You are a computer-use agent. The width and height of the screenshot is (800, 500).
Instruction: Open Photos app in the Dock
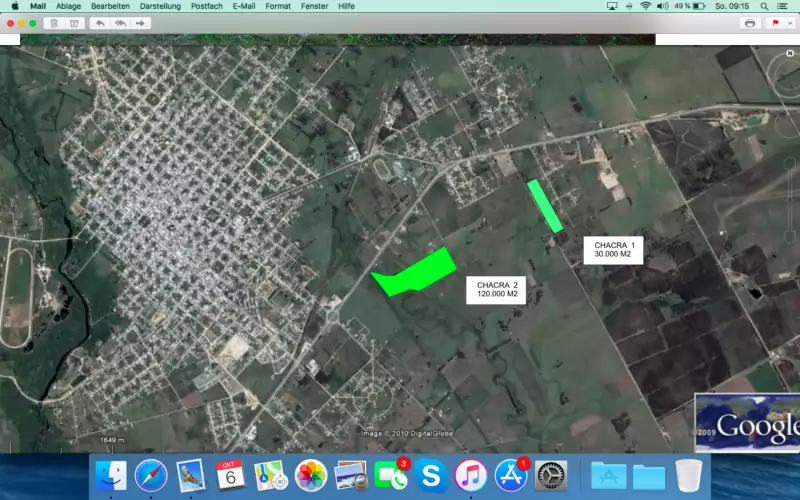click(311, 474)
